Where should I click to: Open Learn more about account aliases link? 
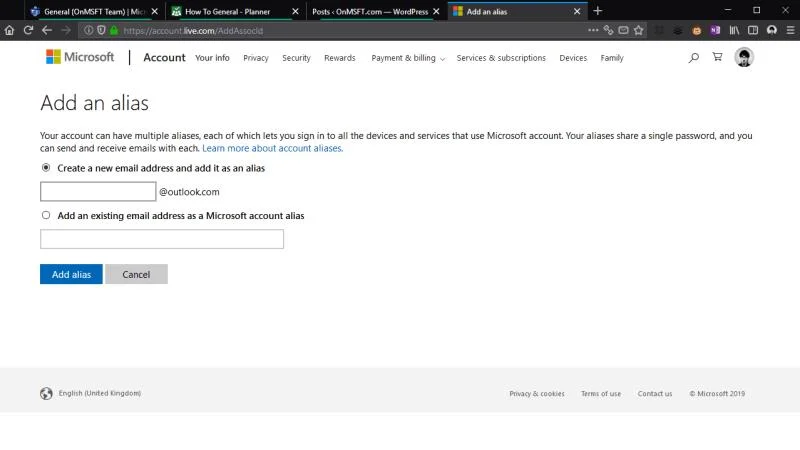272,148
